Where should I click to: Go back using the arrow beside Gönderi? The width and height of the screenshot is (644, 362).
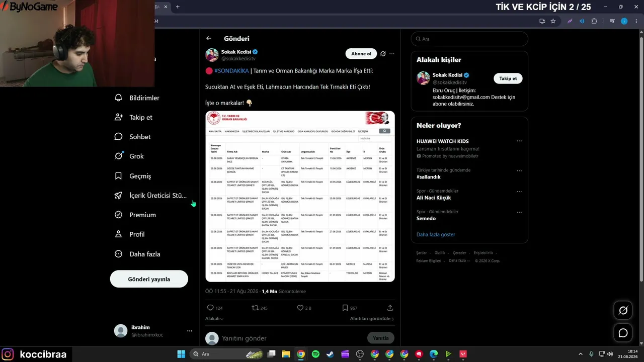coord(209,38)
